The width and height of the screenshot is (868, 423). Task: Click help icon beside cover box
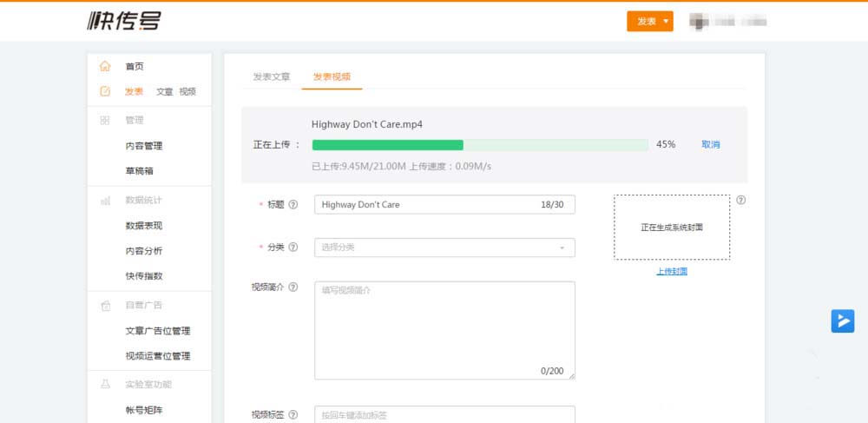(x=740, y=201)
